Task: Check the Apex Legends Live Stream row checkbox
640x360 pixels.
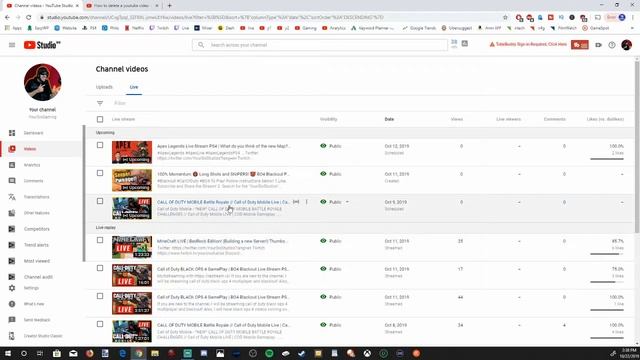Action: pos(100,145)
